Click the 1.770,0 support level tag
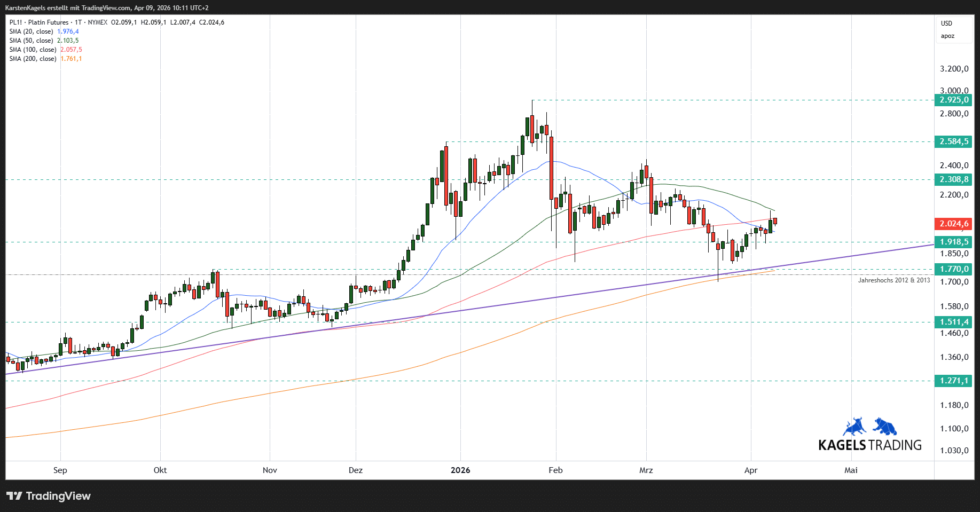Viewport: 980px width, 512px height. (954, 270)
